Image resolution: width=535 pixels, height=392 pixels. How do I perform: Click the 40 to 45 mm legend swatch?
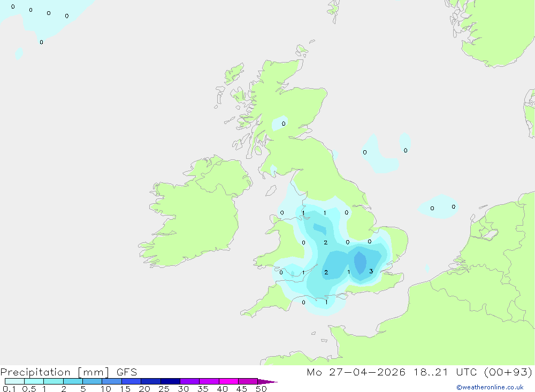(228, 381)
